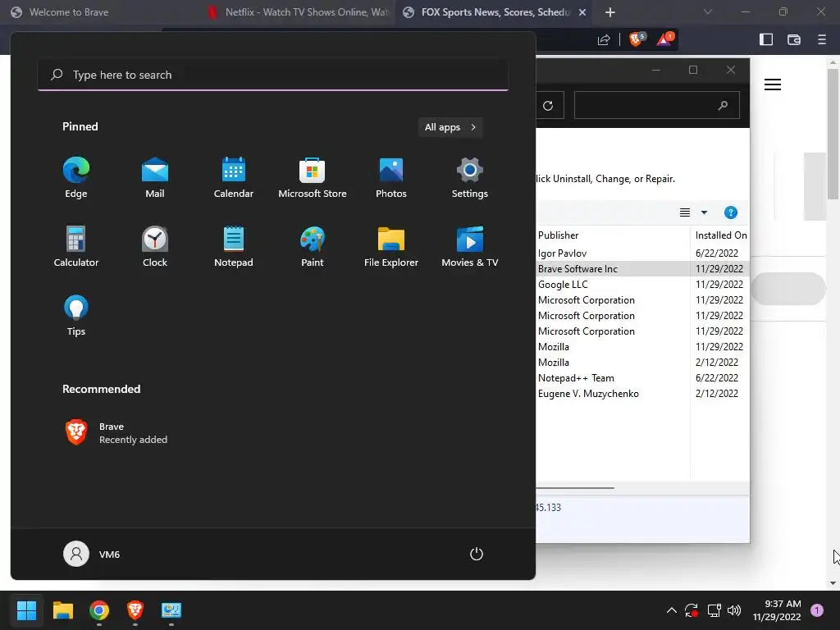The height and width of the screenshot is (630, 840).
Task: Select the Brave Software Inc row
Action: pos(643,269)
